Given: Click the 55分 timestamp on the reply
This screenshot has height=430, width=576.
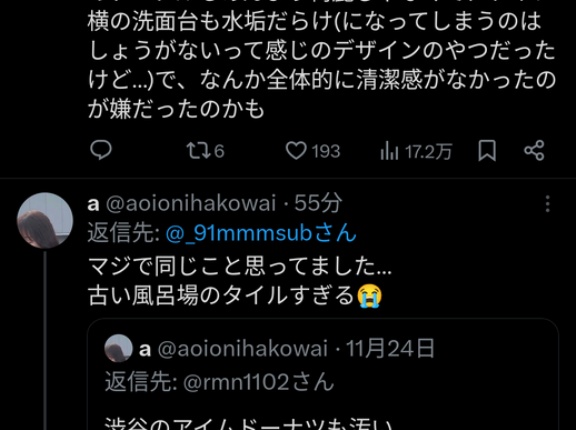Looking at the screenshot, I should tap(318, 203).
